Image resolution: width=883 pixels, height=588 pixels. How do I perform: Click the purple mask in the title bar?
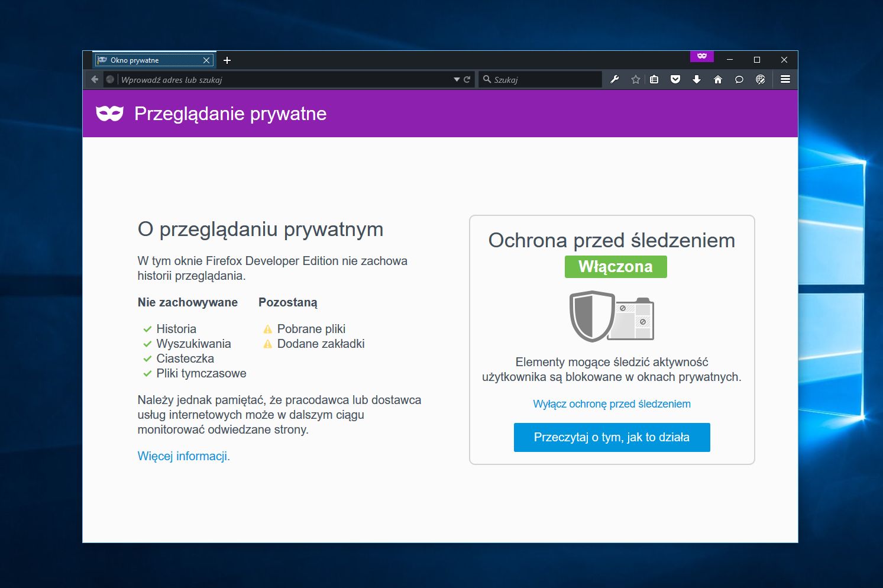pyautogui.click(x=702, y=56)
